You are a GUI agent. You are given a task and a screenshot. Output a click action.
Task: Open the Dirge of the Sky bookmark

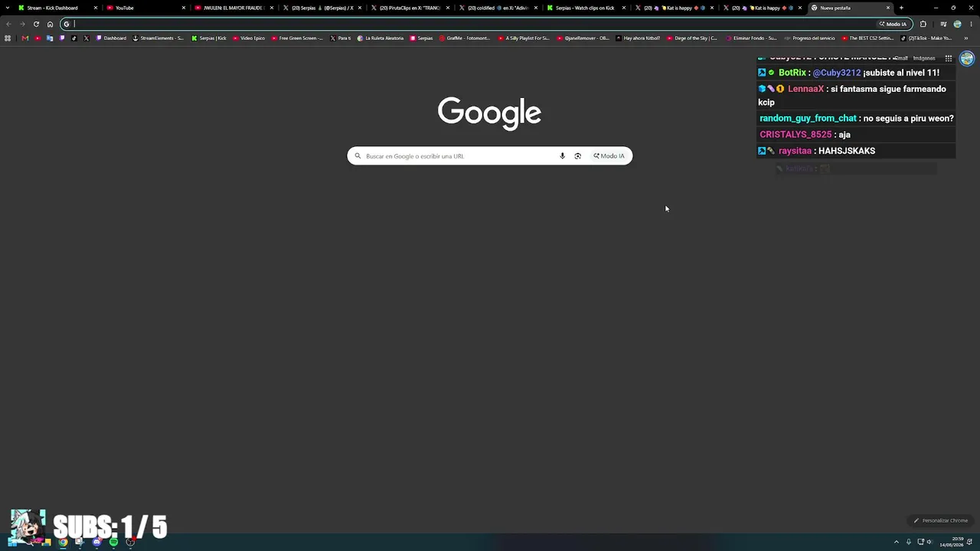coord(692,38)
